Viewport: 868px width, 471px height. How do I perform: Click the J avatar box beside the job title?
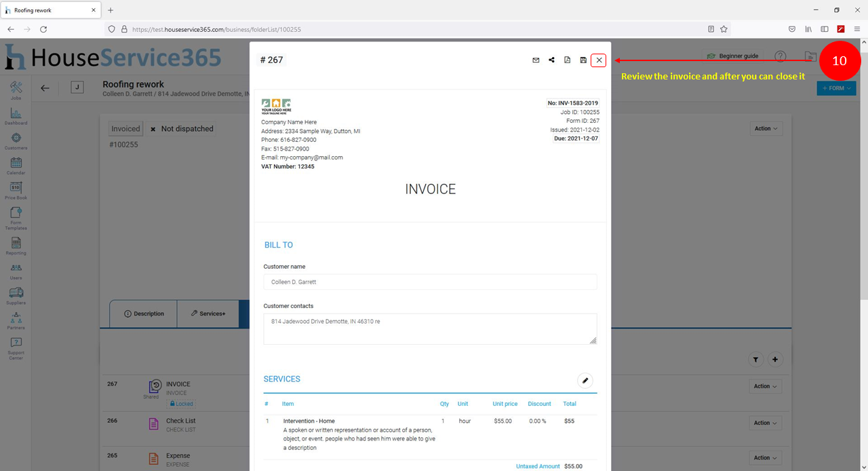[77, 88]
